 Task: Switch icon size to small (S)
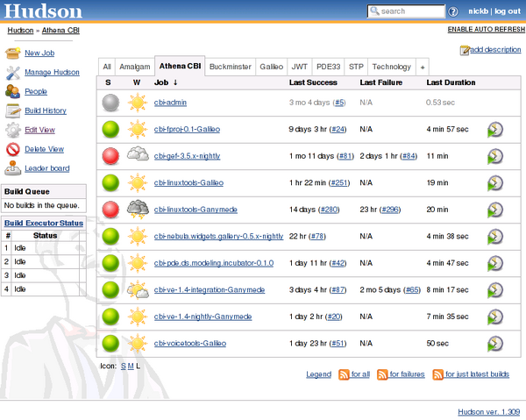coord(123,365)
